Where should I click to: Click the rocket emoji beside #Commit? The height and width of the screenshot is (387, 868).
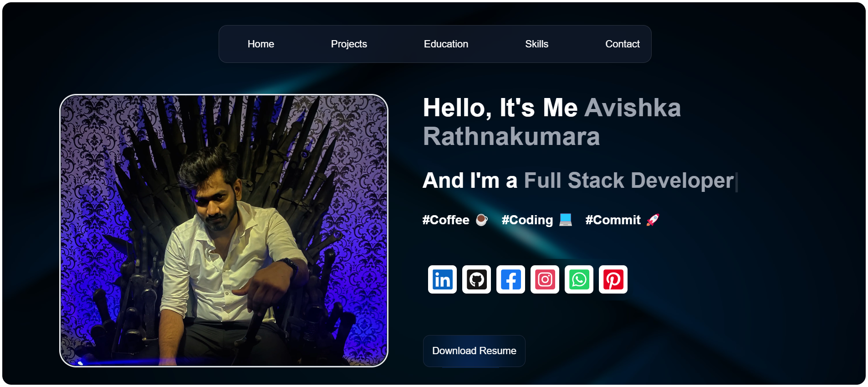(x=653, y=220)
